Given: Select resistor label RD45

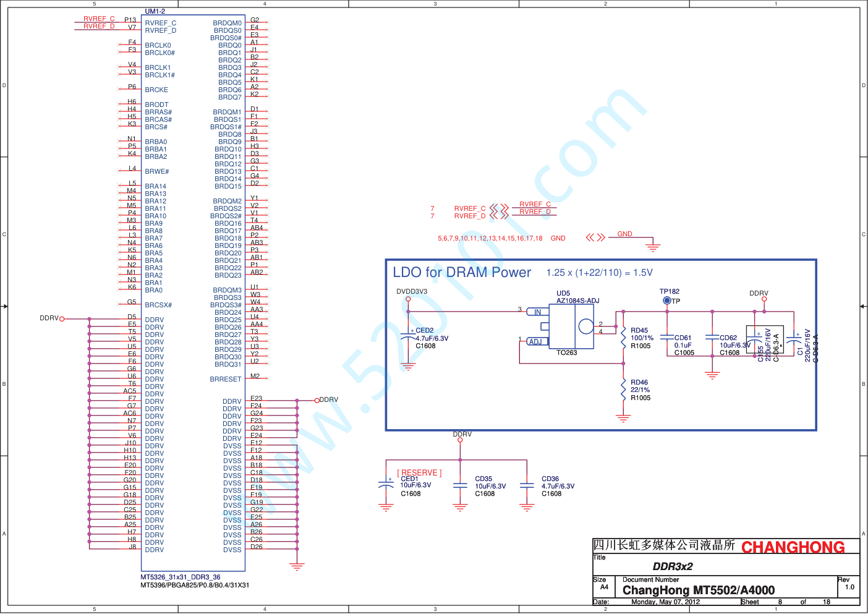Looking at the screenshot, I should [x=639, y=331].
